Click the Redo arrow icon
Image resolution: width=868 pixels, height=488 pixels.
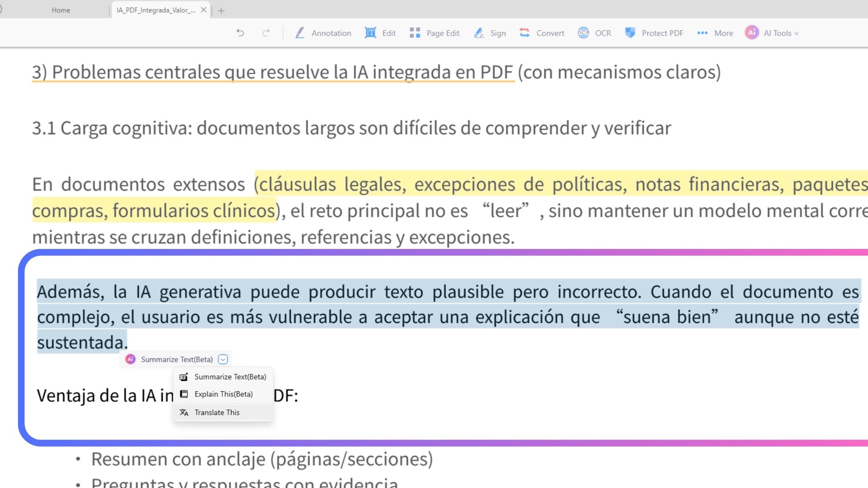click(266, 33)
